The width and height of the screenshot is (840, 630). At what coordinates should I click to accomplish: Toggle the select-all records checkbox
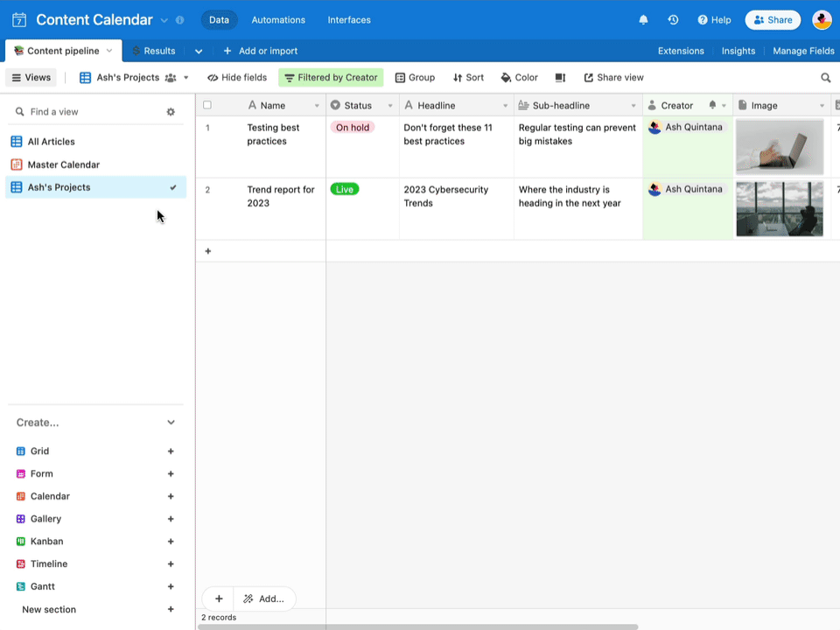(x=207, y=104)
